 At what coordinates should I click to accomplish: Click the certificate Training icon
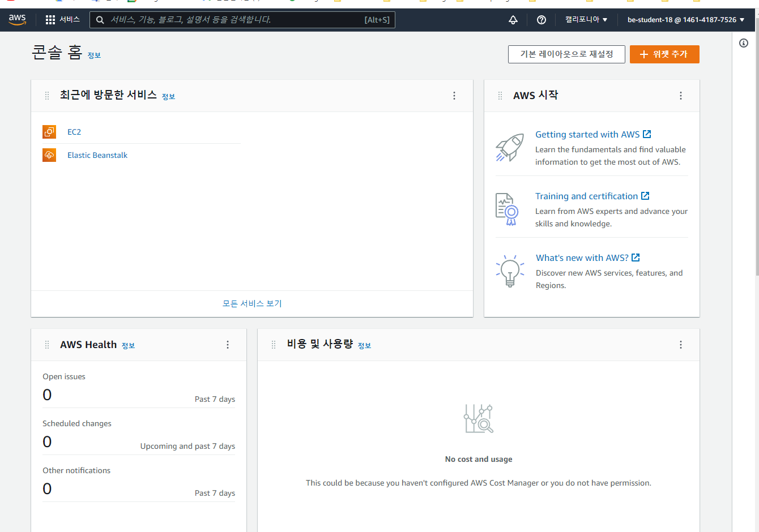[x=508, y=209]
